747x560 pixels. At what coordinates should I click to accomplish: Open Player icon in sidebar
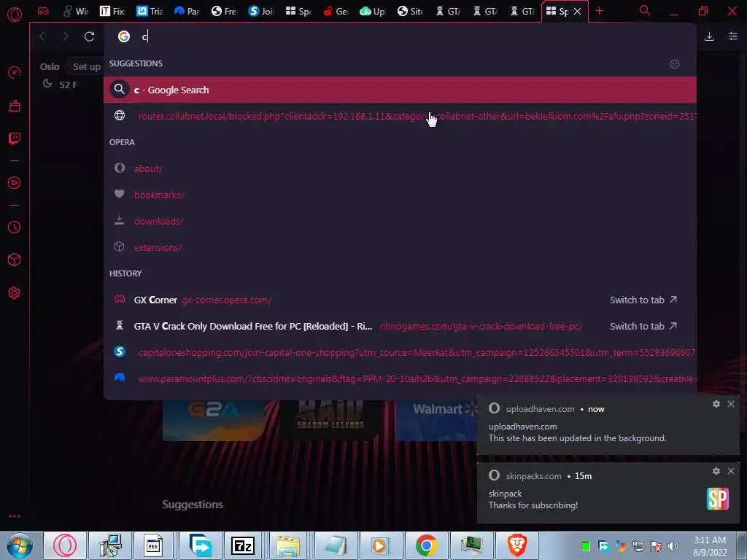15,183
